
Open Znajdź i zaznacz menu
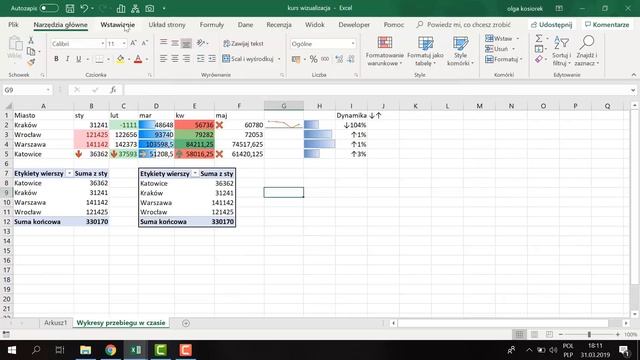click(587, 51)
